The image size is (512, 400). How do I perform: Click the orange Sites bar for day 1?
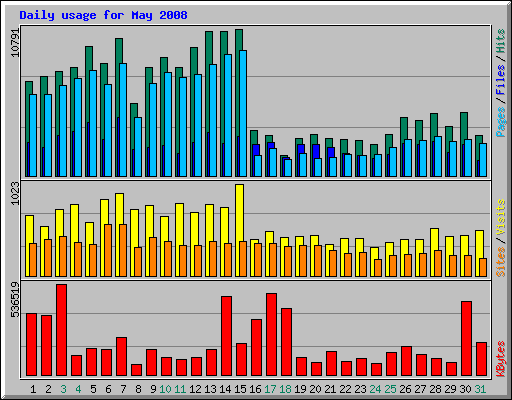[x=33, y=260]
